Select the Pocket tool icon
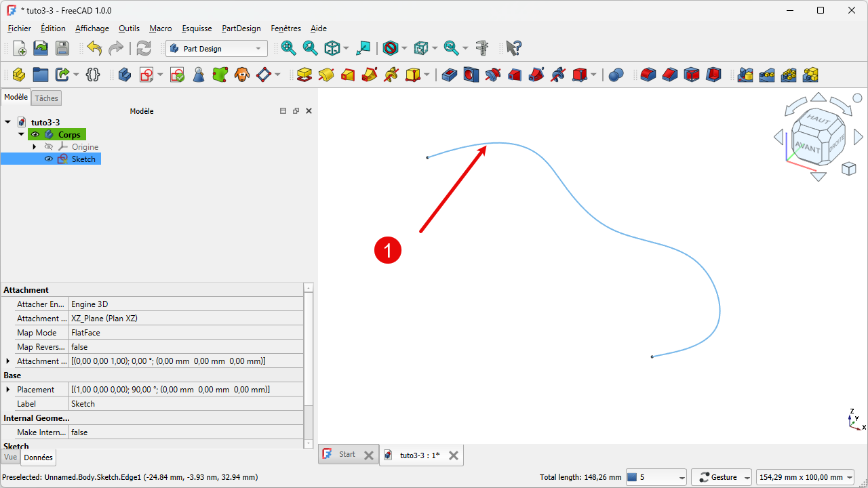868x488 pixels. [x=450, y=75]
